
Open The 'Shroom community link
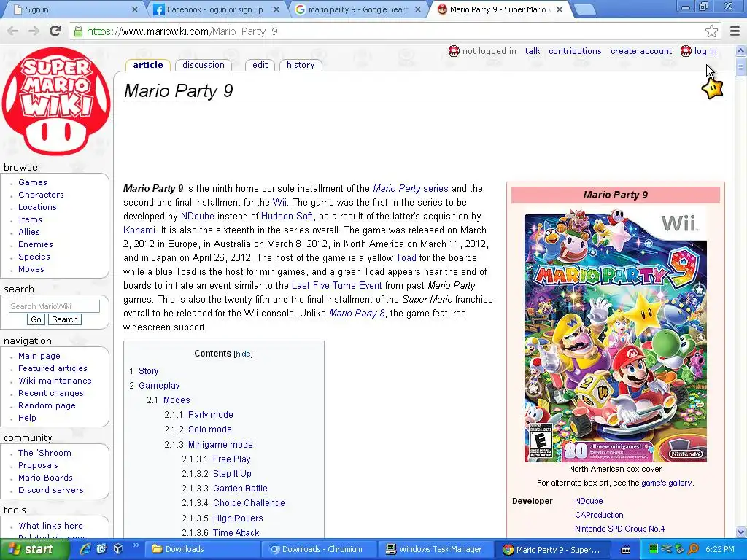tap(44, 453)
